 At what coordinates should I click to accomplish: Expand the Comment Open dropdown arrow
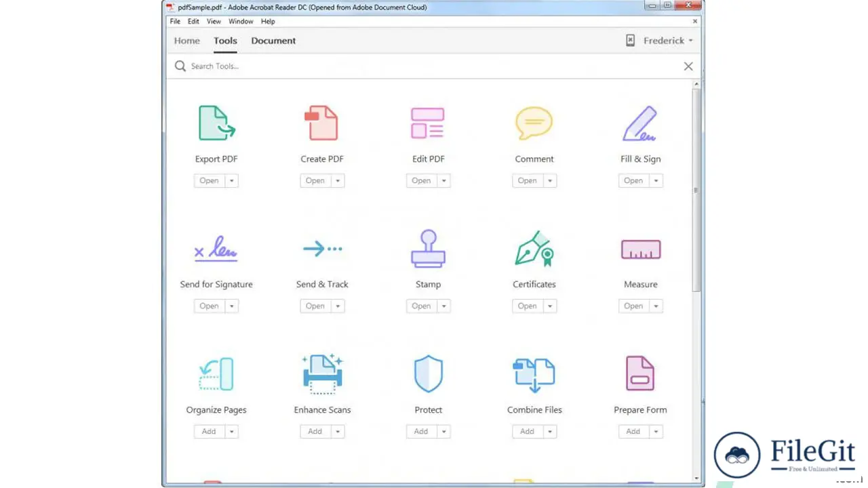point(550,181)
